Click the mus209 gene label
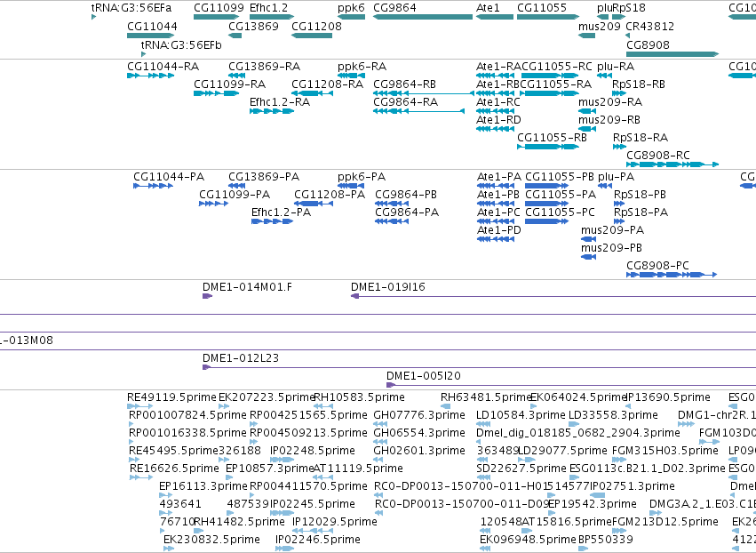Viewport: 756px width, 553px height. coord(600,26)
